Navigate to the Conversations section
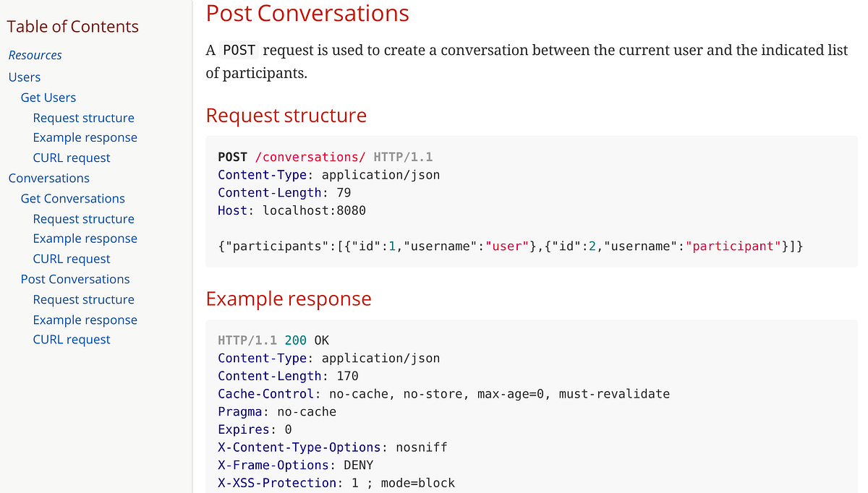 point(48,178)
